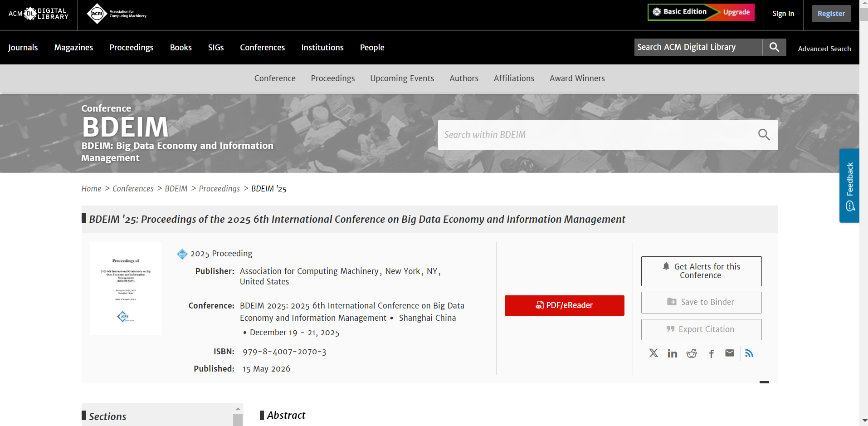Switch to the Authors tab
Screen dimensions: 868x426
[x=464, y=78]
